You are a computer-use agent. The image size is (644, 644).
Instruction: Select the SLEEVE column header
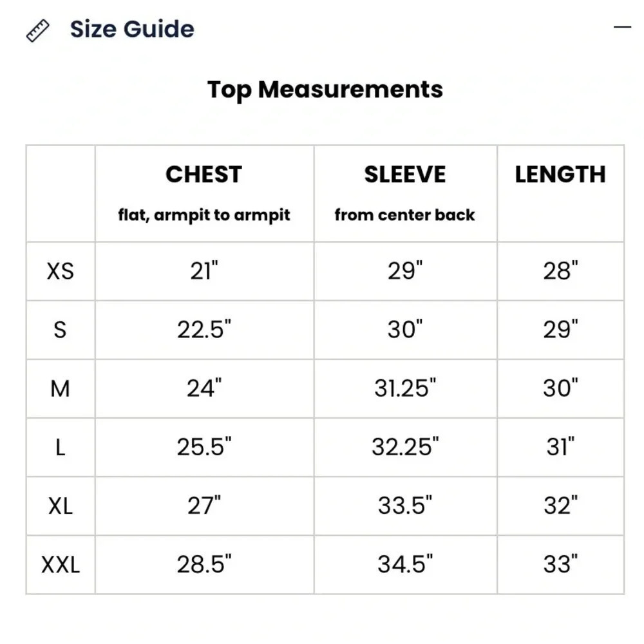pos(405,174)
